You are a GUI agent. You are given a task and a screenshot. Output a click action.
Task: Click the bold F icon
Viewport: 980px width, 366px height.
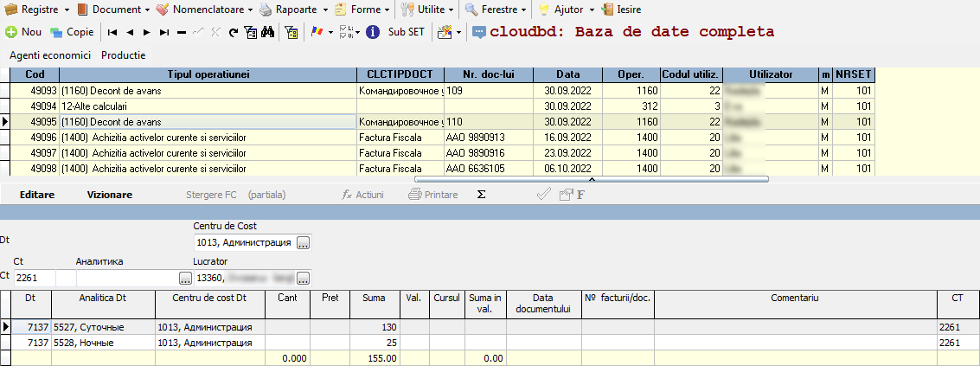[x=580, y=195]
